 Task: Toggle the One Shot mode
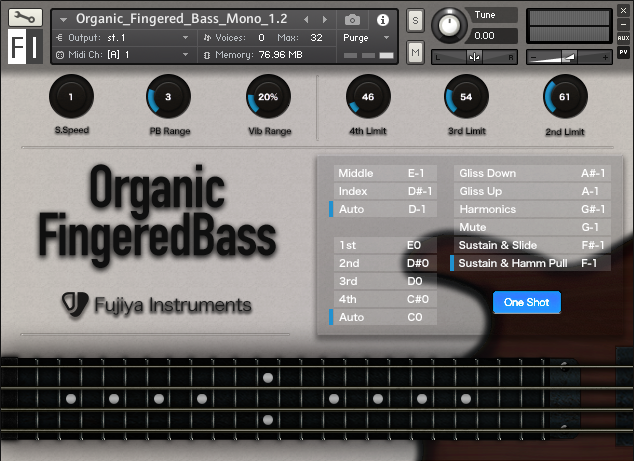click(x=526, y=302)
